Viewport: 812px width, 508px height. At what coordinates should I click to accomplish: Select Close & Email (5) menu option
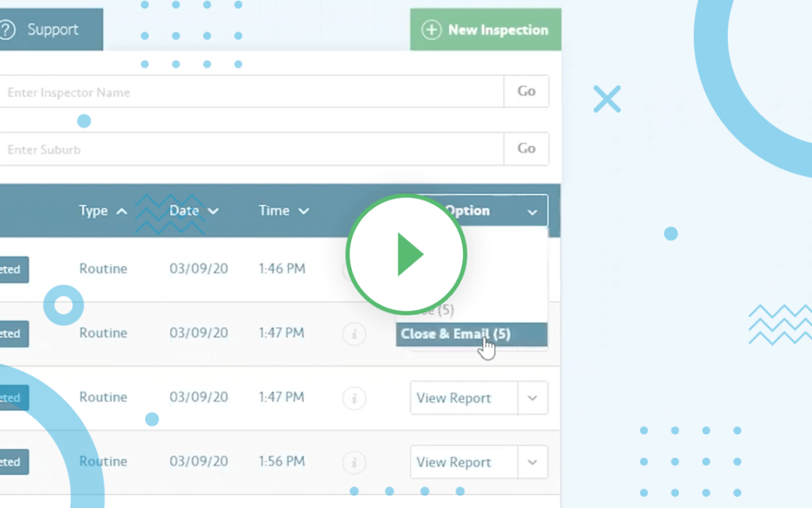click(x=471, y=334)
